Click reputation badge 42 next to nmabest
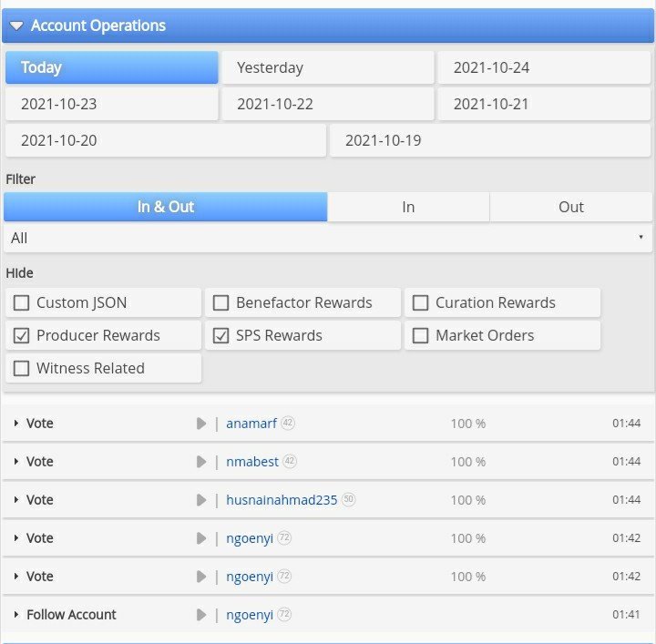This screenshot has height=644, width=656. (290, 461)
